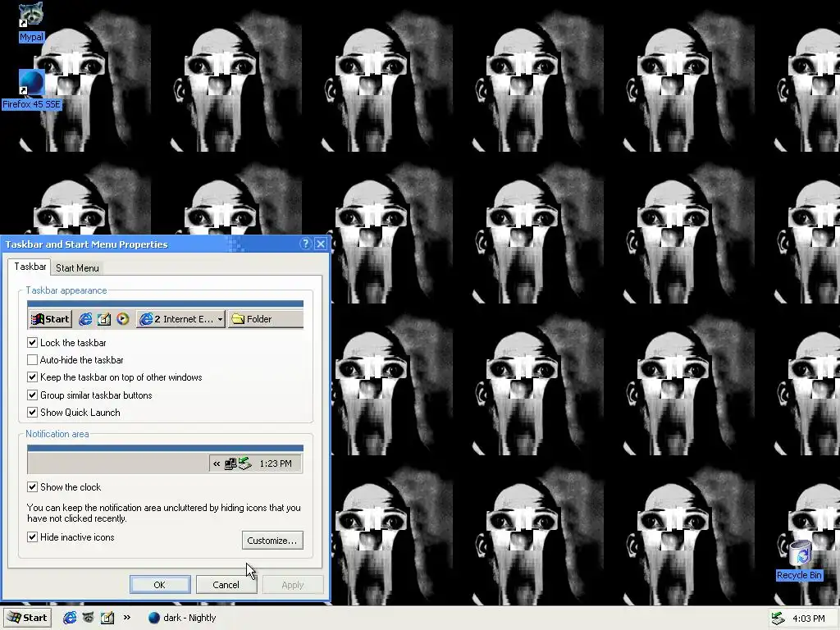The width and height of the screenshot is (840, 630).
Task: Click the Folder button in taskbar preview
Action: 265,319
